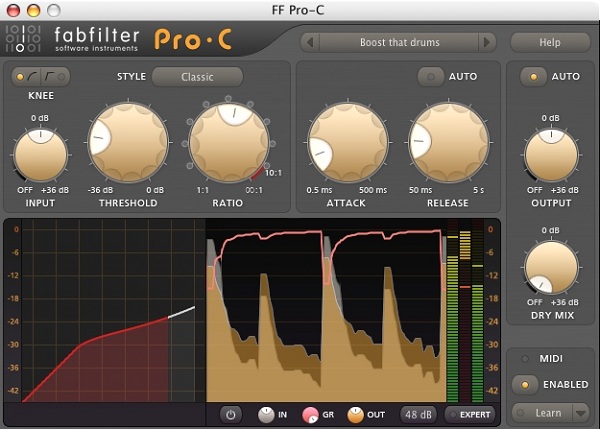Click the RELEASE knob
Image resolution: width=600 pixels, height=429 pixels.
pyautogui.click(x=448, y=142)
